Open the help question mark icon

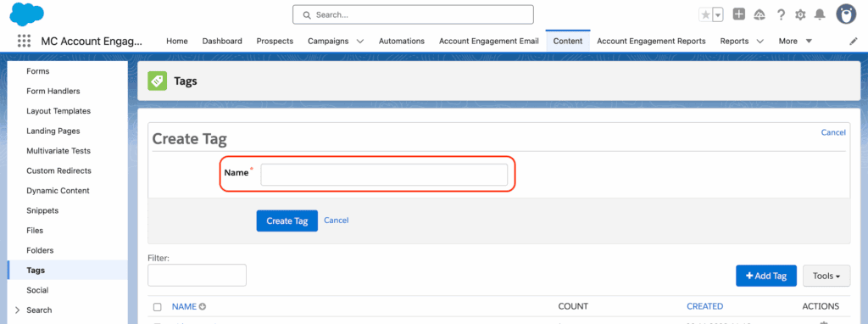click(781, 15)
